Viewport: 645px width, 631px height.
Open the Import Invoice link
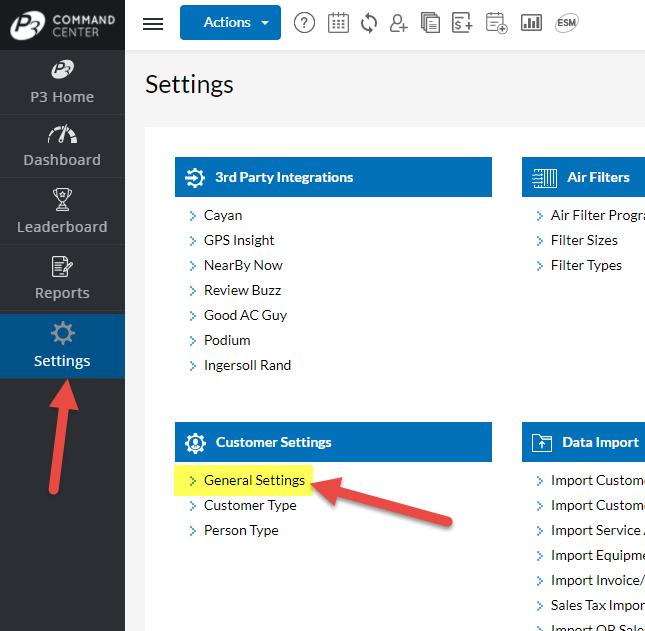pyautogui.click(x=598, y=581)
